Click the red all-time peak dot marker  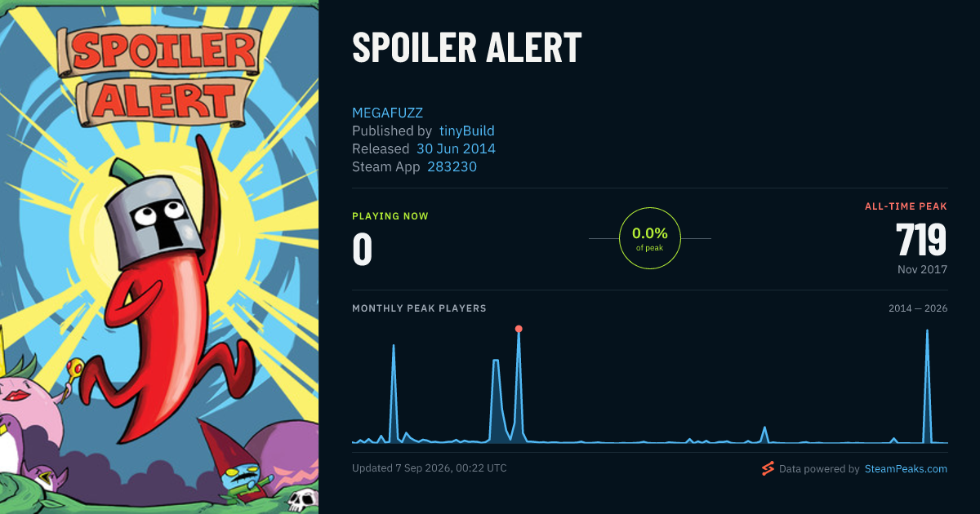click(519, 329)
